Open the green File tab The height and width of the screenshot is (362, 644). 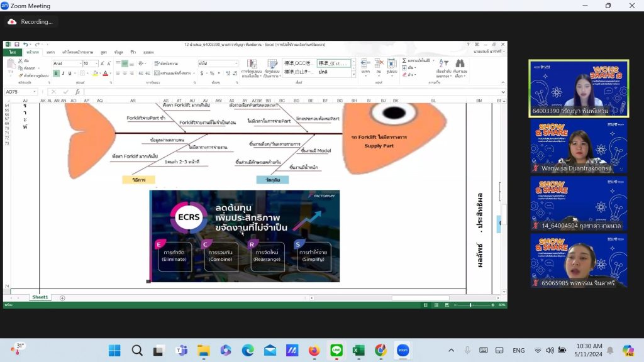coord(13,52)
